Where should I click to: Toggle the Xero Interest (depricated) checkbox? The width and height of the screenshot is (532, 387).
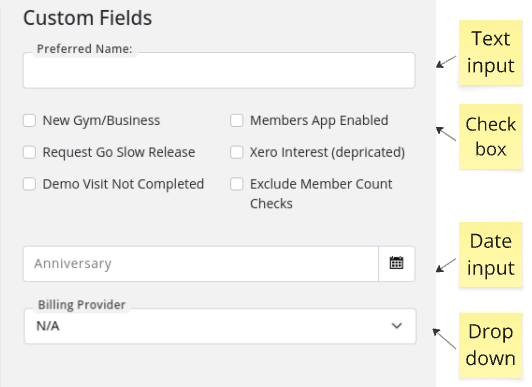[236, 152]
